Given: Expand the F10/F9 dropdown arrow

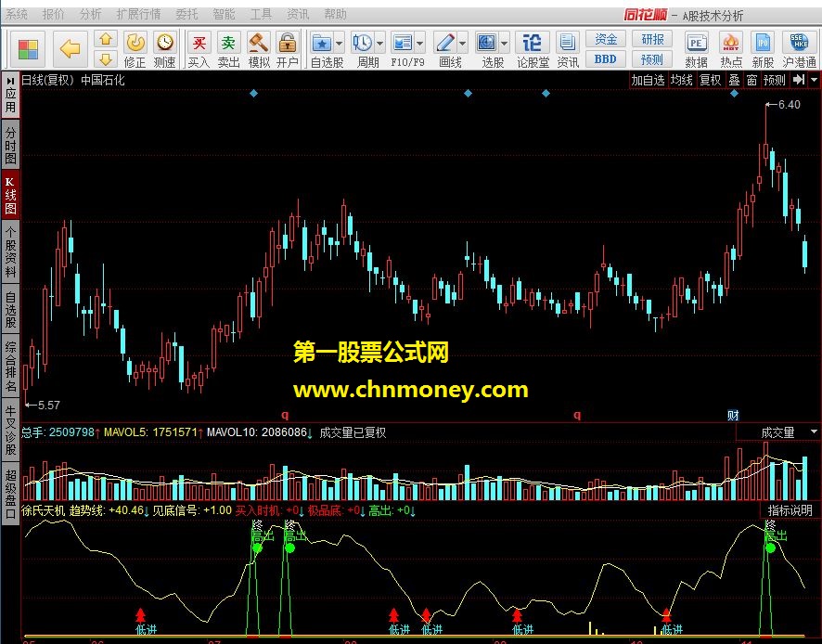Looking at the screenshot, I should point(420,44).
